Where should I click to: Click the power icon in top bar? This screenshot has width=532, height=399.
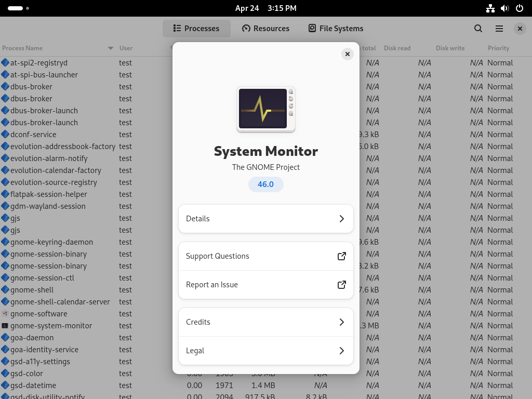pyautogui.click(x=520, y=8)
